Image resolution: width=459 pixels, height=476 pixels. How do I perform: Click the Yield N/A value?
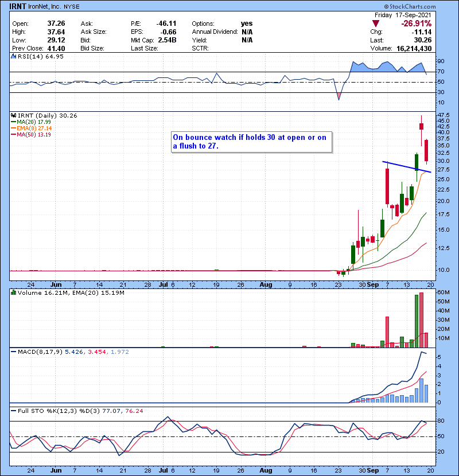coord(247,40)
